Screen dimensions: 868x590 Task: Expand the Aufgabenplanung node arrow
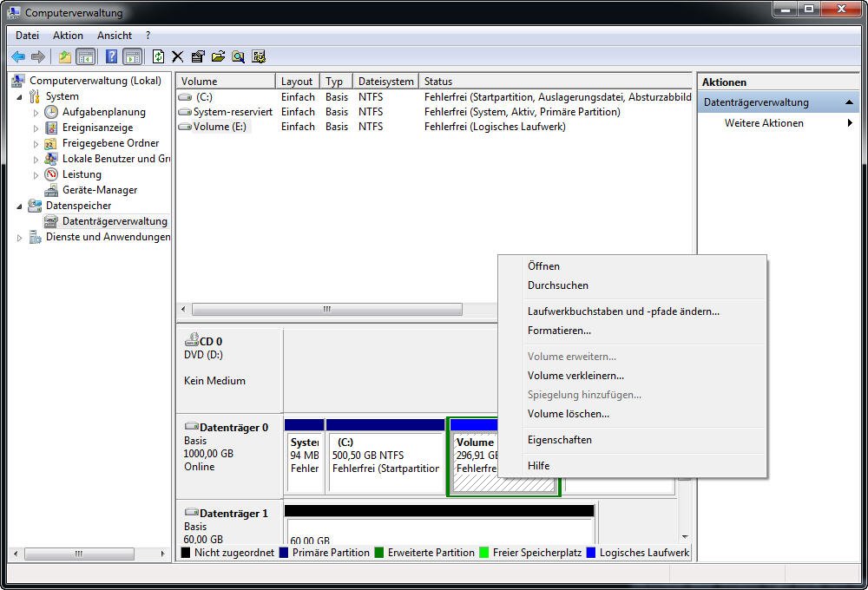[36, 112]
